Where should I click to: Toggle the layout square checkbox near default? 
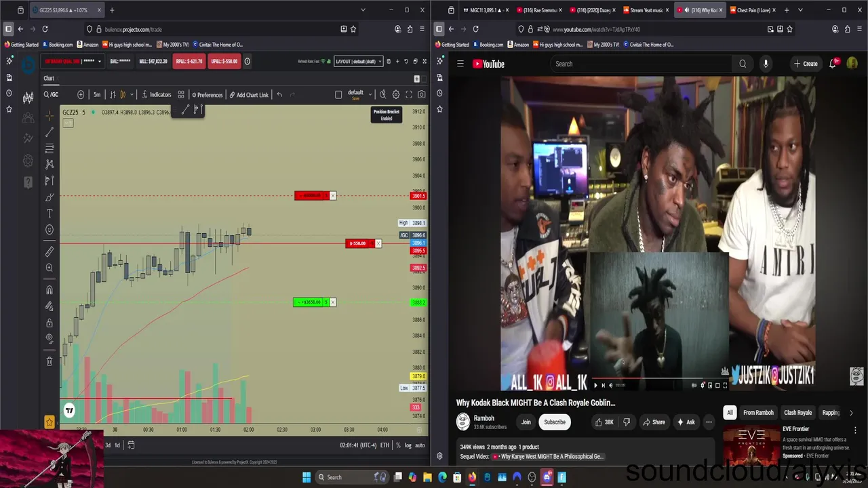click(x=338, y=95)
